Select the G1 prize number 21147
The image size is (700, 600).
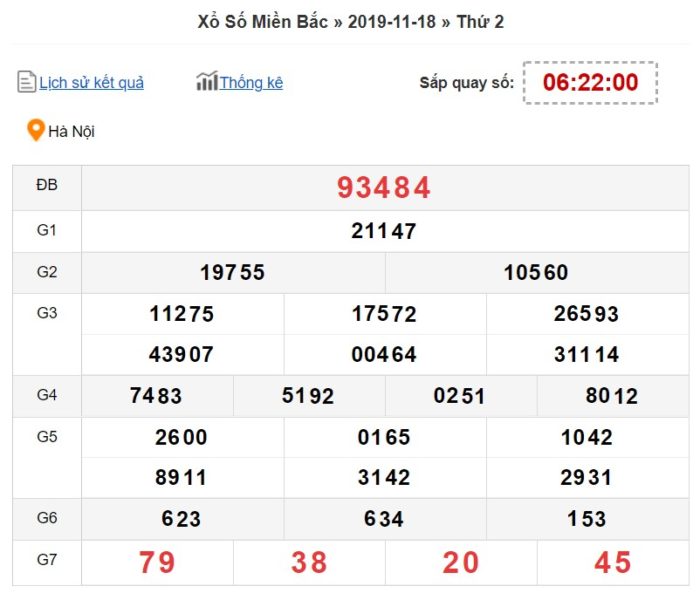coord(384,232)
